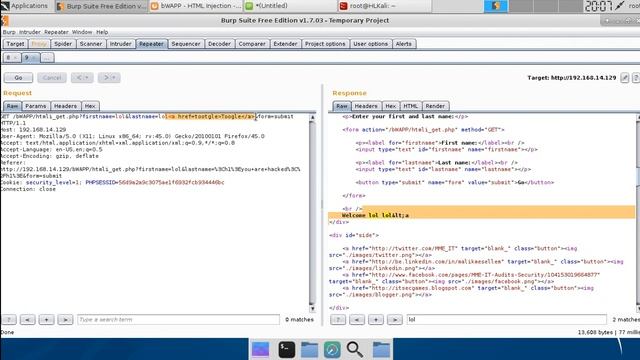Image resolution: width=640 pixels, height=360 pixels.
Task: Jump to the next 'lol' match in the response
Action: click(394, 320)
